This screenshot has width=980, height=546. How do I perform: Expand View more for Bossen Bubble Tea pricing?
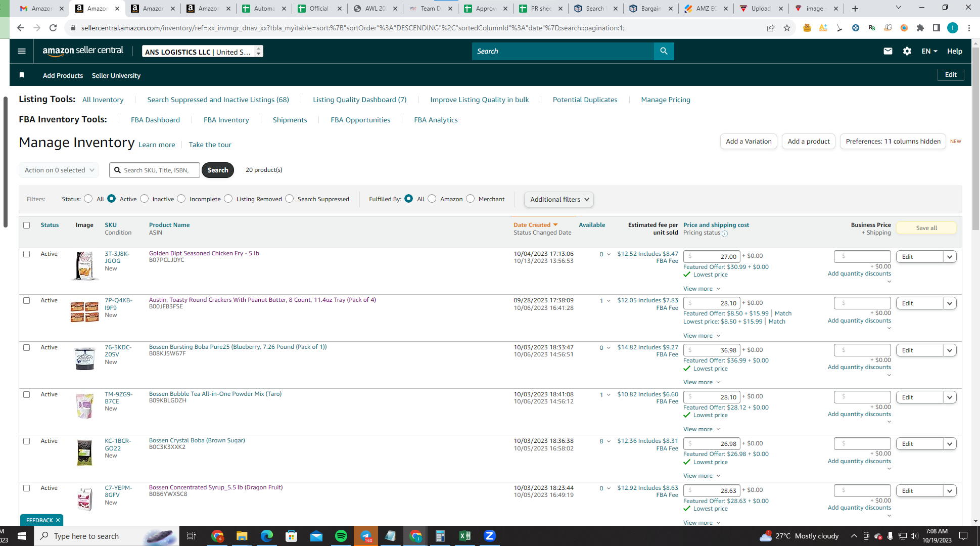pos(702,429)
